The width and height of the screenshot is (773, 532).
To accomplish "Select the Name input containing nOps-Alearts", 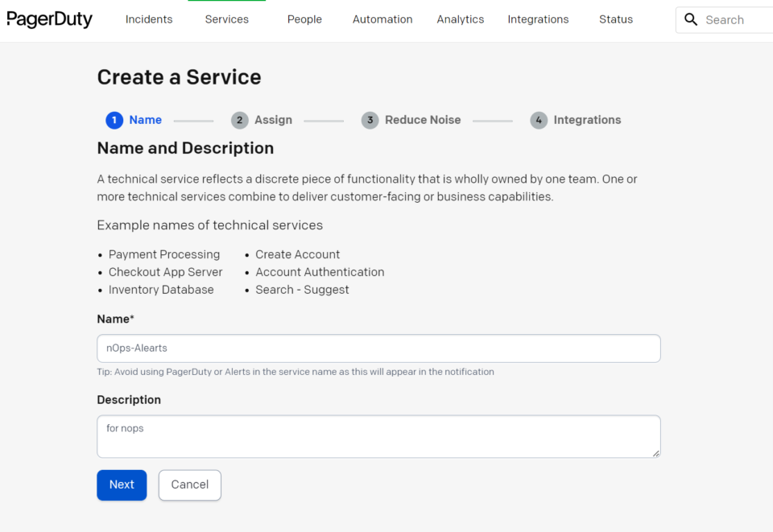I will [378, 348].
